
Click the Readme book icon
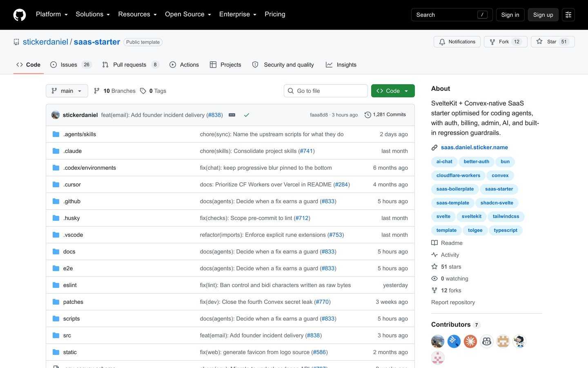coord(434,243)
